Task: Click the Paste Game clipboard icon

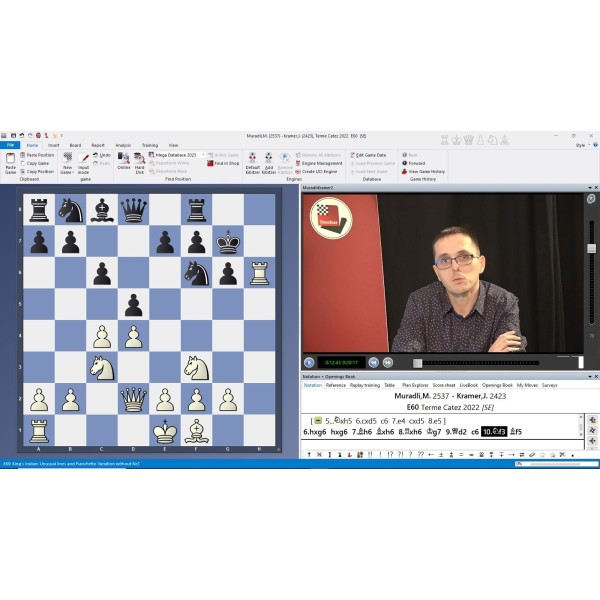Action: [x=10, y=158]
